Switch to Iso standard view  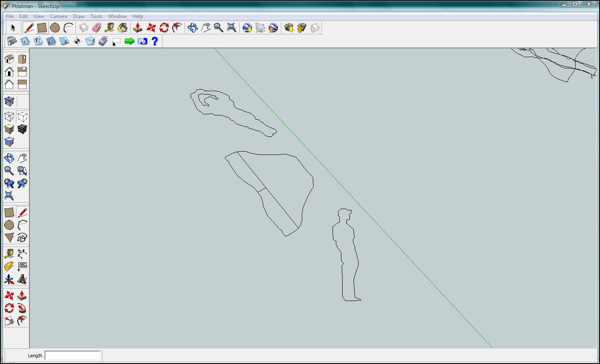click(x=9, y=59)
